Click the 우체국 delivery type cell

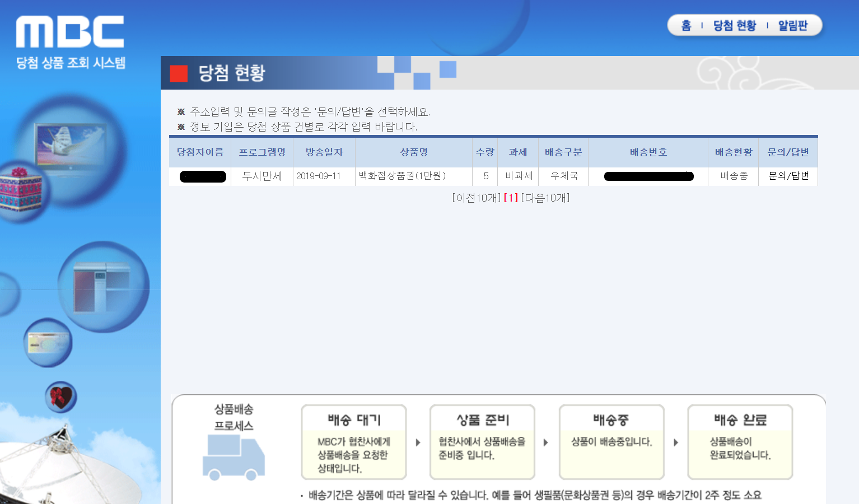[564, 176]
